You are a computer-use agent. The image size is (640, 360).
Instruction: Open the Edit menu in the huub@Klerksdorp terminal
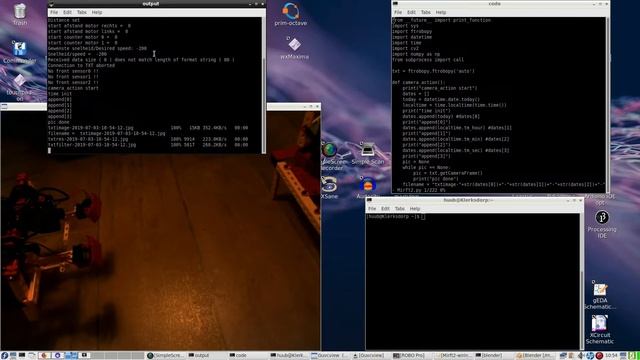[385, 209]
